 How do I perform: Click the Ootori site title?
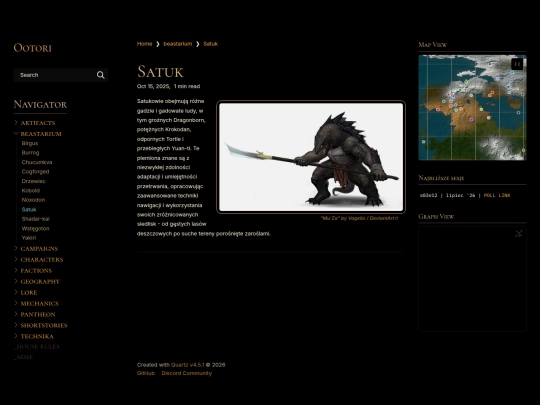(x=32, y=48)
